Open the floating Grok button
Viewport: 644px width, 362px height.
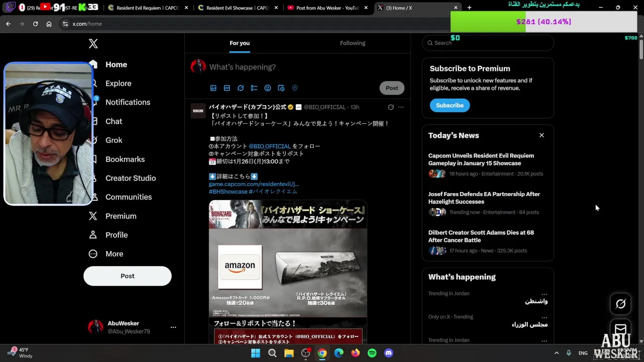tap(620, 304)
